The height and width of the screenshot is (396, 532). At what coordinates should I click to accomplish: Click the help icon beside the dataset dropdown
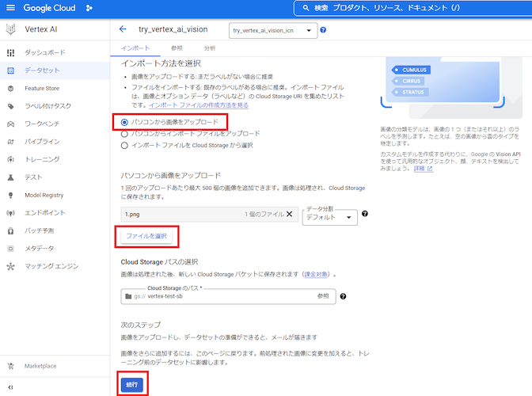click(x=323, y=30)
